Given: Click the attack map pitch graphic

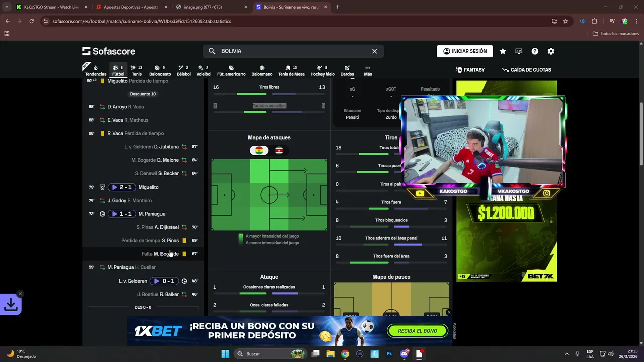Looking at the screenshot, I should tap(269, 195).
